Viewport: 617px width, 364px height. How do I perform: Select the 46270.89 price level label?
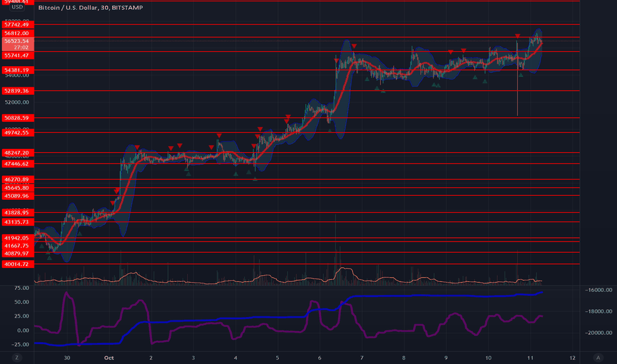pos(18,179)
